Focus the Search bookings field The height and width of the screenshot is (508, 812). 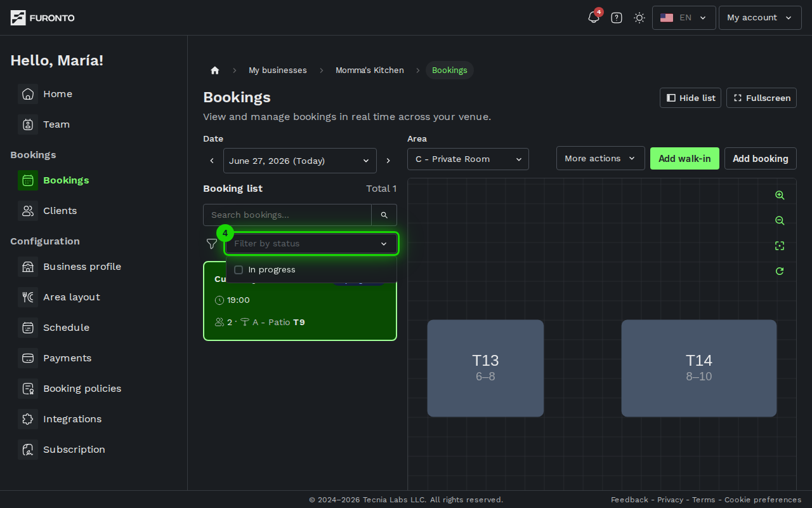pyautogui.click(x=287, y=215)
